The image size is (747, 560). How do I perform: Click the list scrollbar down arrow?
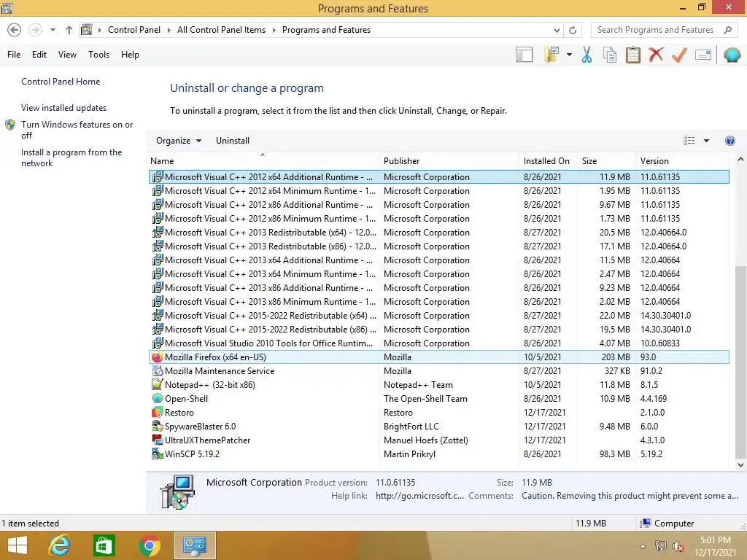tap(740, 465)
